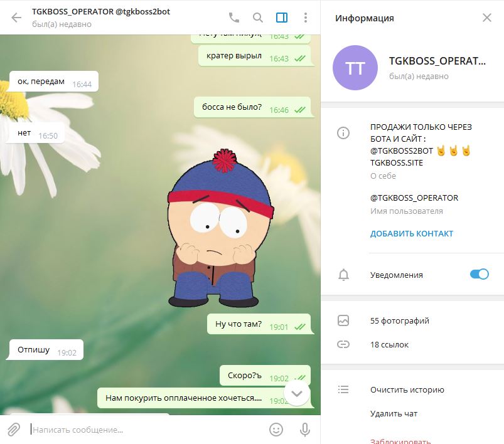Click the Информация panel heading
The width and height of the screenshot is (504, 444).
pyautogui.click(x=365, y=18)
